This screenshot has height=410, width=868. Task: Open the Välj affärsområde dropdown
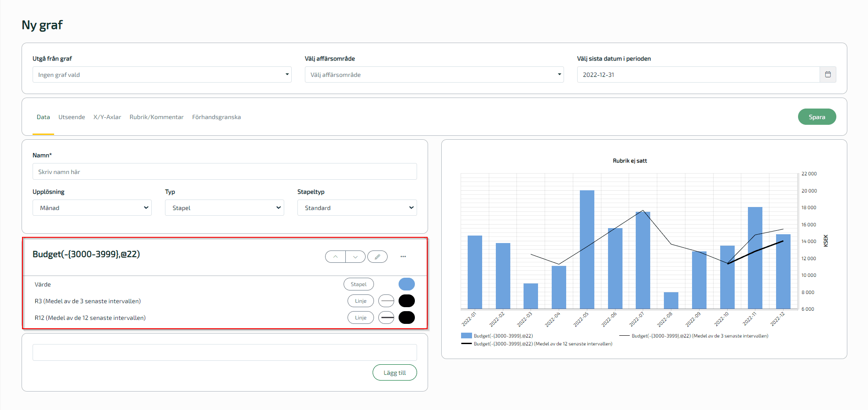(x=434, y=75)
